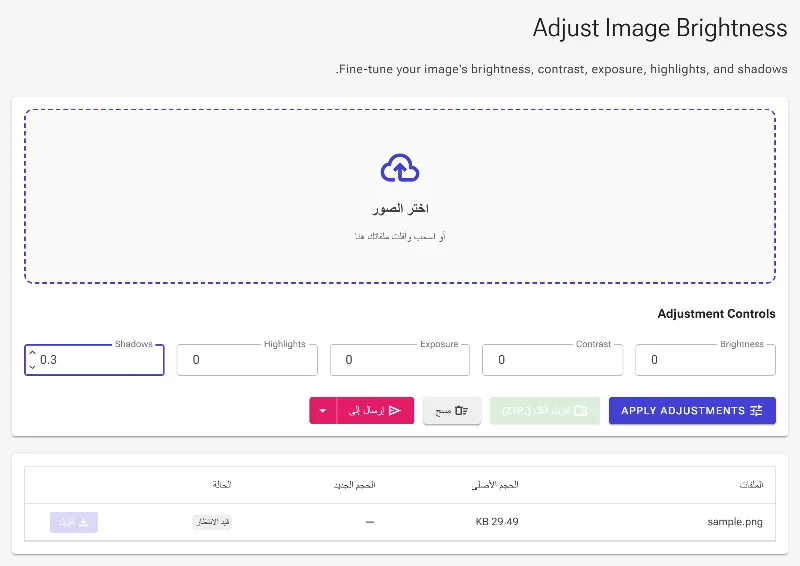800x566 pixels.
Task: Click the clear list button (مسح)
Action: pyautogui.click(x=452, y=411)
